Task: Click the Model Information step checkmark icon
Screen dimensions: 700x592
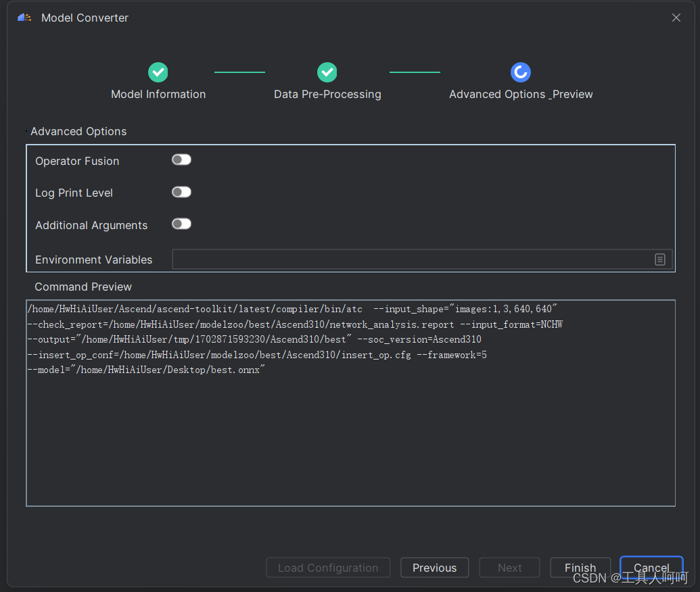Action: click(x=158, y=72)
